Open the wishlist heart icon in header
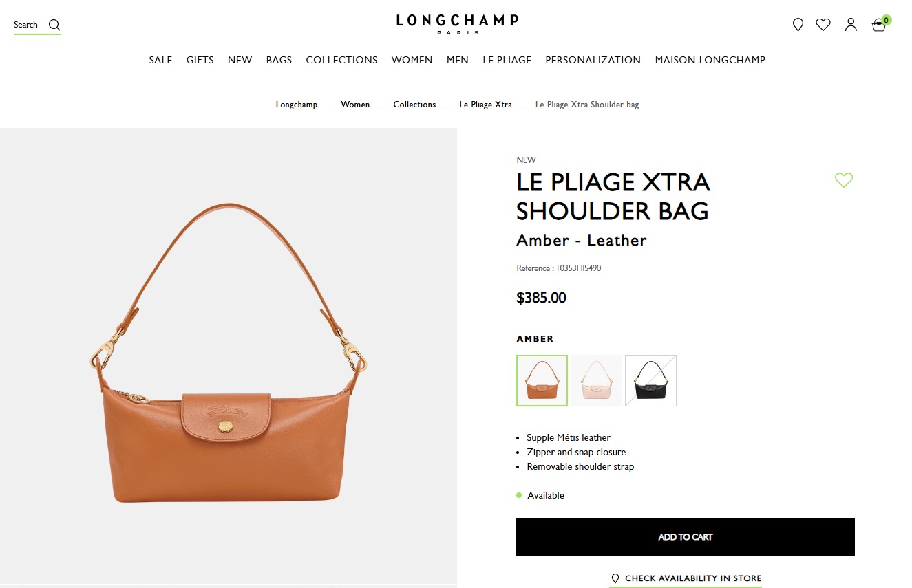The image size is (912, 588). (823, 25)
